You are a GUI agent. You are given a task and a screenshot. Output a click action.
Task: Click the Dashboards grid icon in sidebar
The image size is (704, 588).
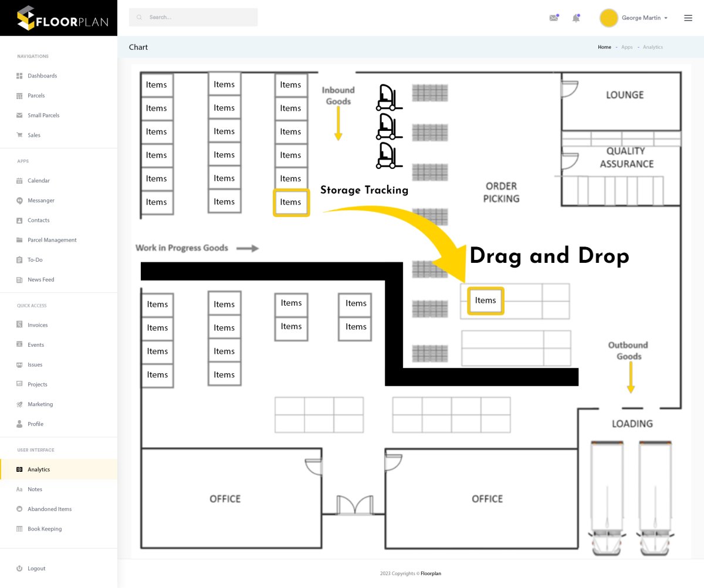pos(19,76)
